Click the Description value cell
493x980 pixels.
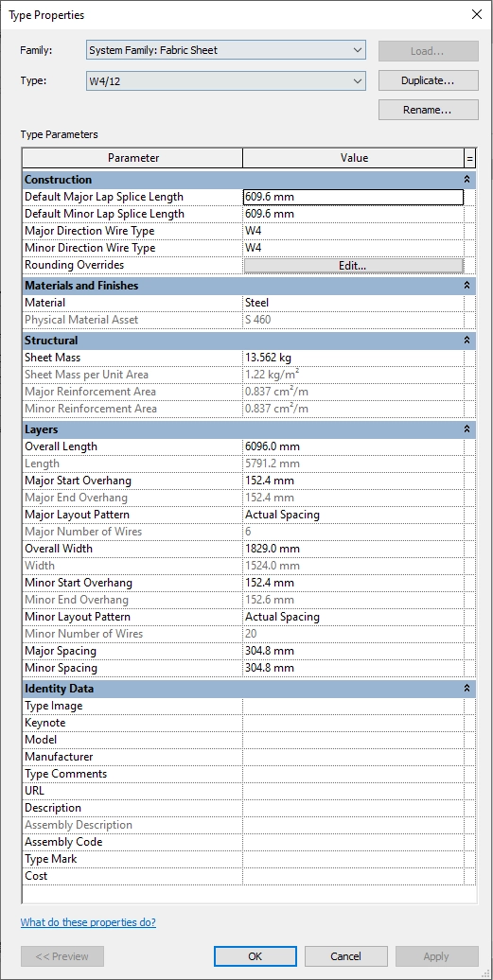point(353,808)
